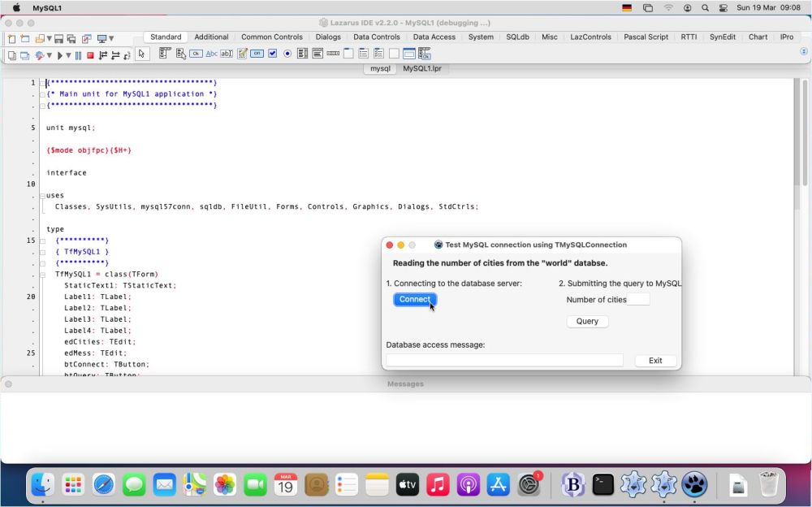This screenshot has width=812, height=507.
Task: Pick TLabel (Abc) component from palette
Action: [211, 54]
